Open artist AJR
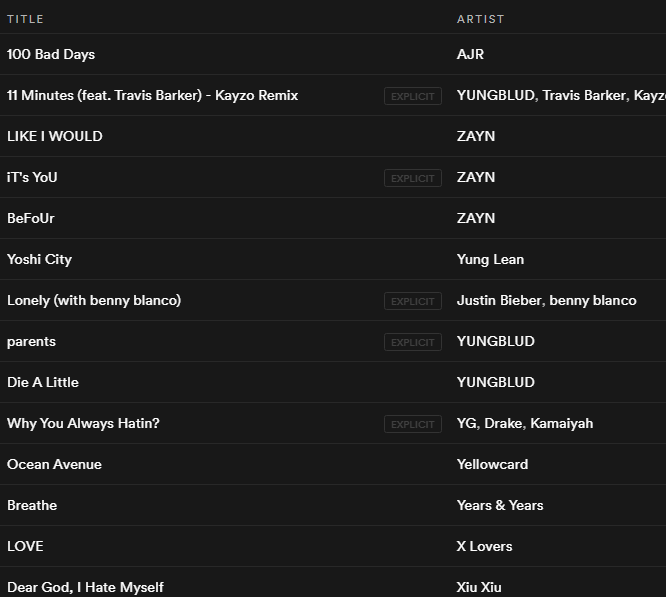The height and width of the screenshot is (597, 666). click(x=470, y=54)
